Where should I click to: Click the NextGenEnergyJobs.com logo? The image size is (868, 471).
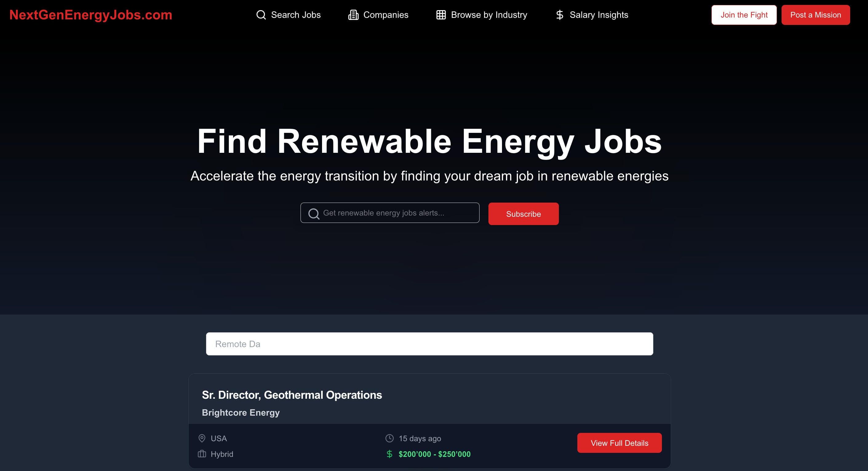91,15
